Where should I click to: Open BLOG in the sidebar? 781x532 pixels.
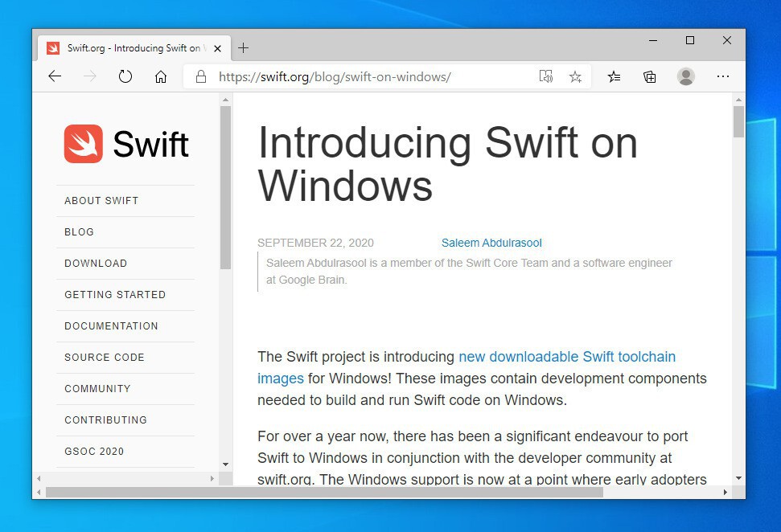pos(79,232)
